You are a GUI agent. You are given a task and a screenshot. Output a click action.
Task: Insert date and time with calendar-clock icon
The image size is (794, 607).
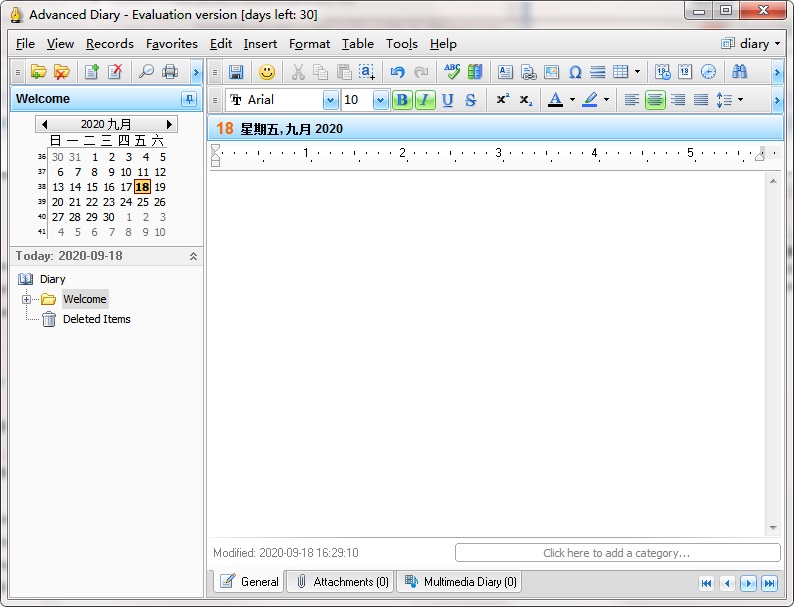[663, 72]
